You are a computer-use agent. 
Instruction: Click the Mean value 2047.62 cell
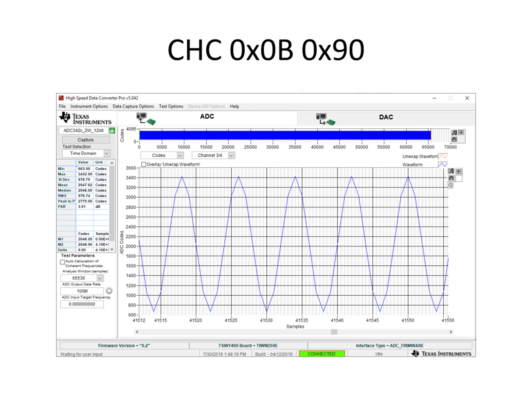(85, 185)
